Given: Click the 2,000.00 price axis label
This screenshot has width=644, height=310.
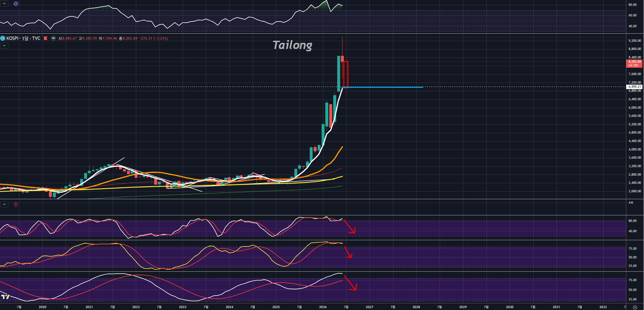Looking at the screenshot, I should click(x=635, y=191).
